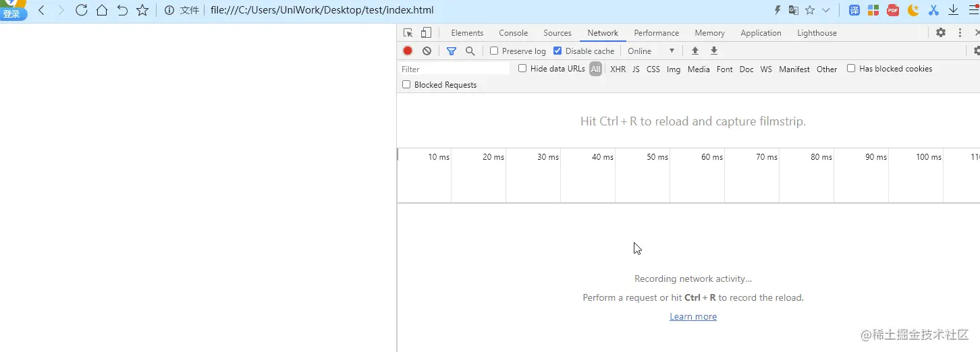Enable Blocked Requests checkbox
980x352 pixels.
tap(406, 84)
